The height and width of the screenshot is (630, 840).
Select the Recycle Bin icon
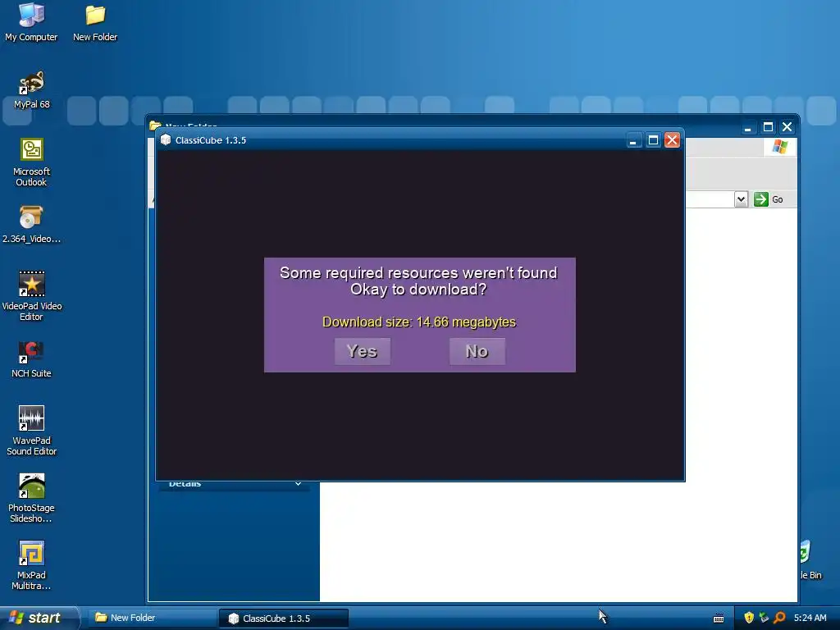coord(810,559)
